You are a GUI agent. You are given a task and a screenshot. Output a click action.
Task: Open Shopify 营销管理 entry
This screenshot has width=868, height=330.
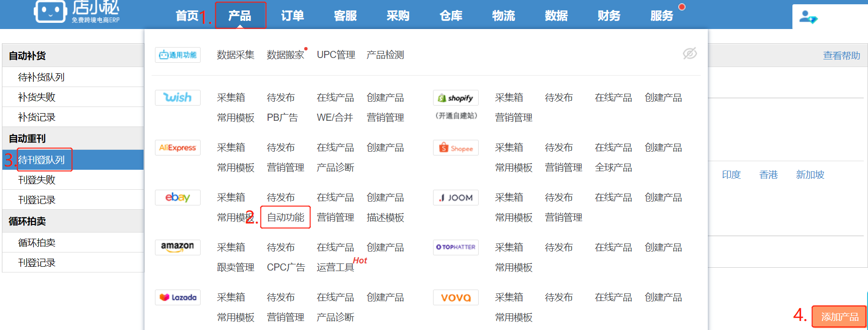click(x=514, y=117)
